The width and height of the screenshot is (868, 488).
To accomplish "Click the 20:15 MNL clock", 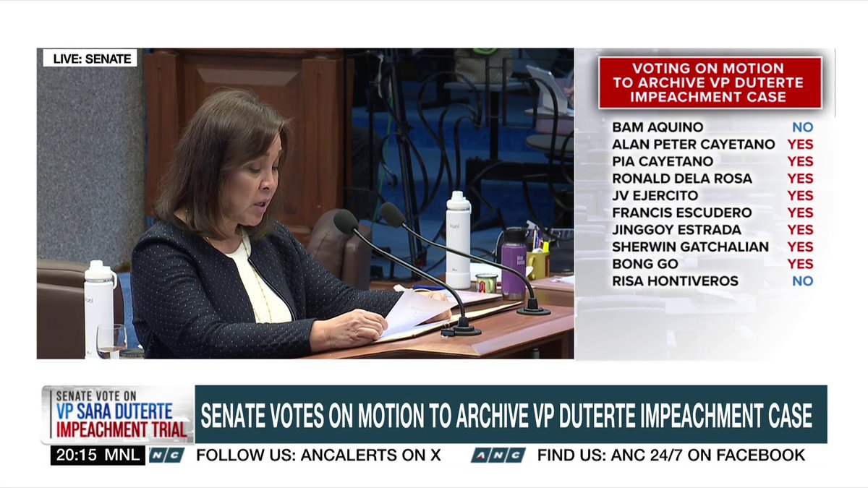I will pyautogui.click(x=98, y=455).
